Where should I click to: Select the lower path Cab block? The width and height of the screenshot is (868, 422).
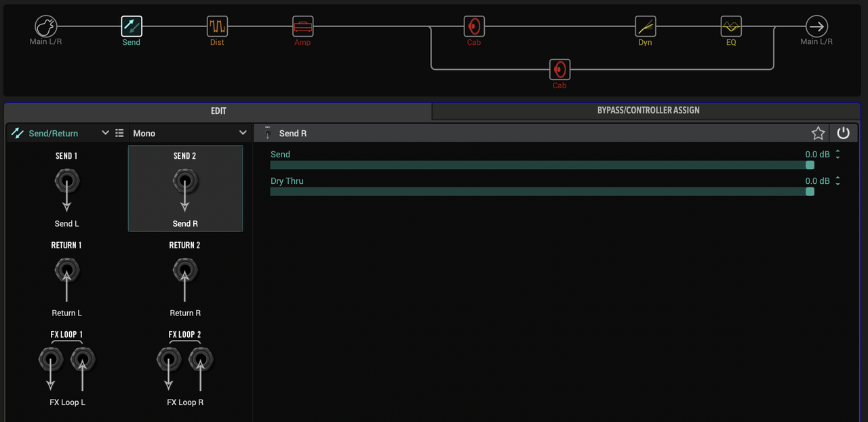pos(559,69)
